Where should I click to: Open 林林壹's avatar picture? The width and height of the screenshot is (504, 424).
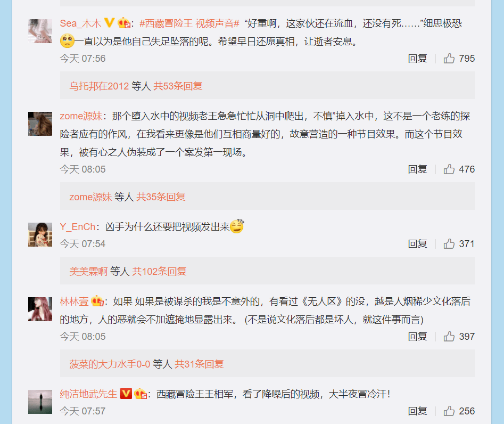[40, 309]
